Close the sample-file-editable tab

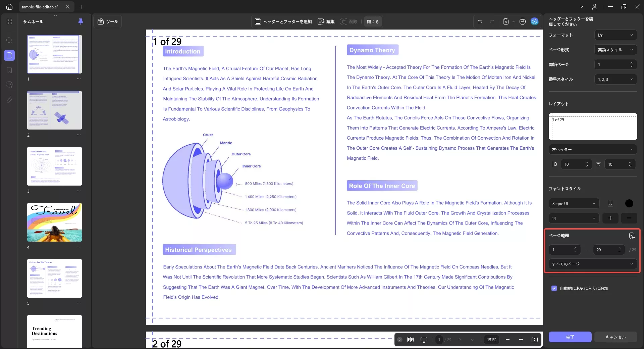[x=68, y=7]
